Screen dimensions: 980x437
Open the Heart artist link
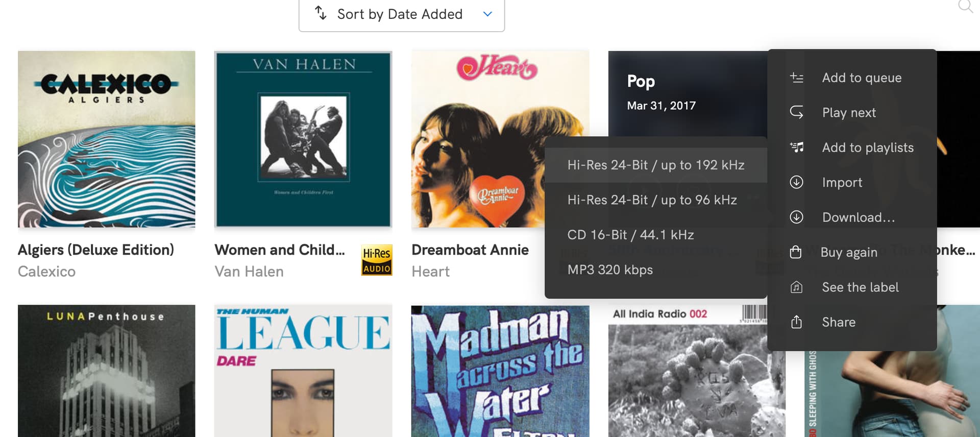point(430,272)
